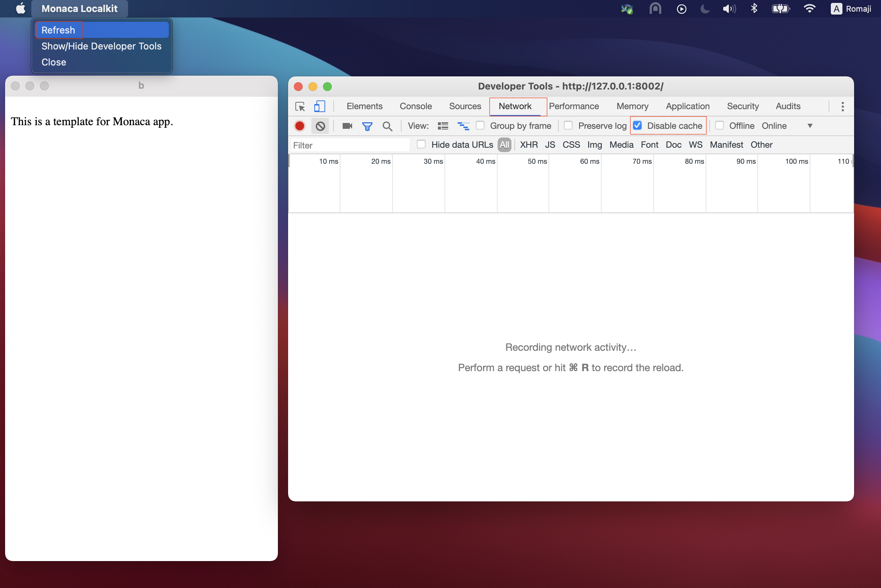This screenshot has width=881, height=588.
Task: Check the Hide data URLs checkbox
Action: (421, 144)
